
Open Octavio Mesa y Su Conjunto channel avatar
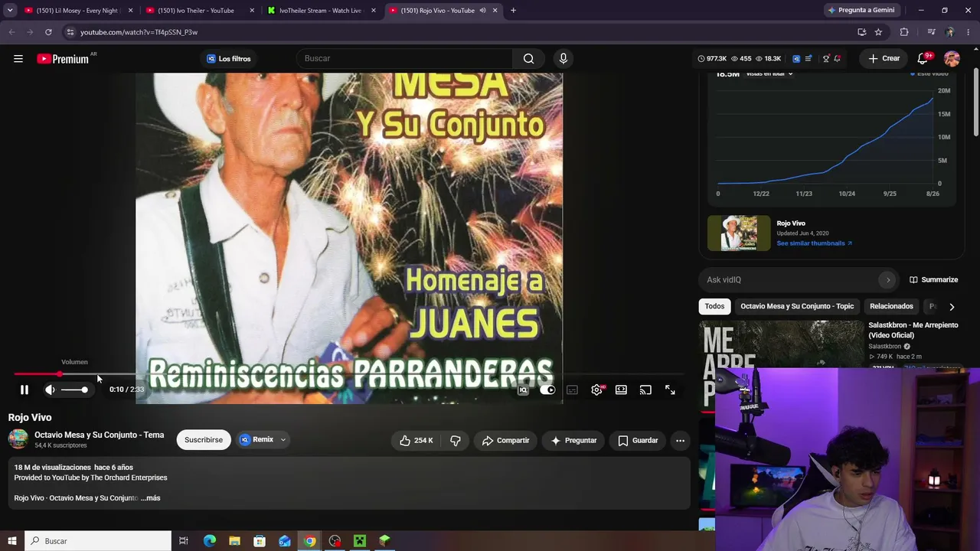(x=18, y=439)
